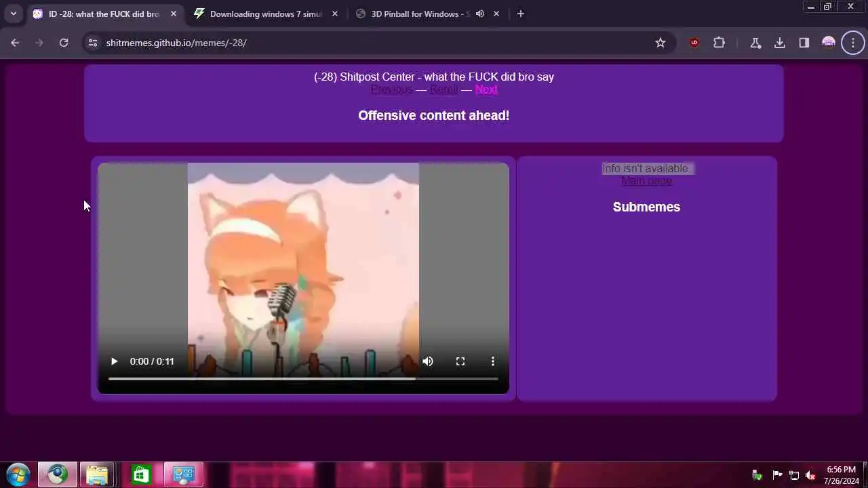
Task: Open the muted volume tray icon
Action: (x=810, y=475)
